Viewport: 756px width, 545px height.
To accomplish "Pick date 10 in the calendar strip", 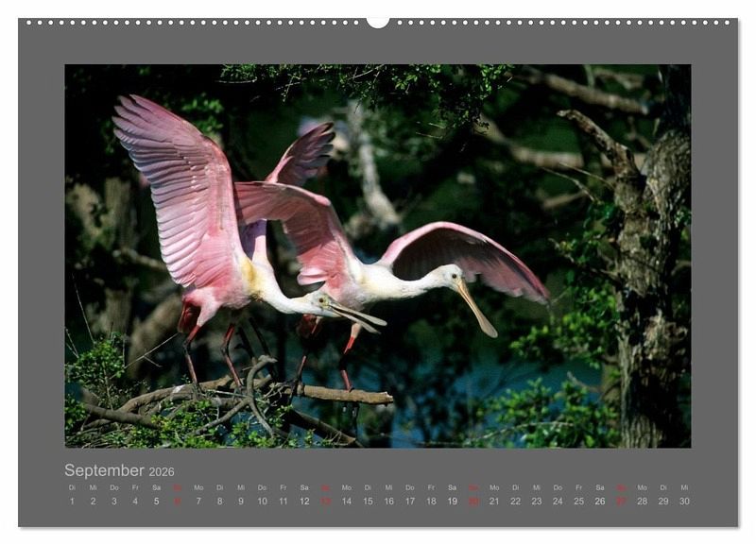I will tap(262, 501).
